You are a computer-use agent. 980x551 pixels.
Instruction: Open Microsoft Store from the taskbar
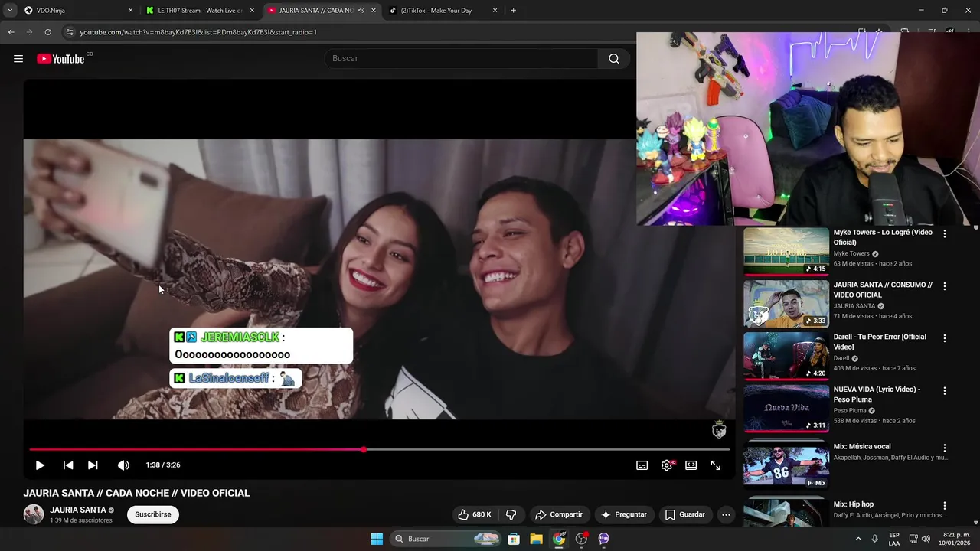point(514,539)
